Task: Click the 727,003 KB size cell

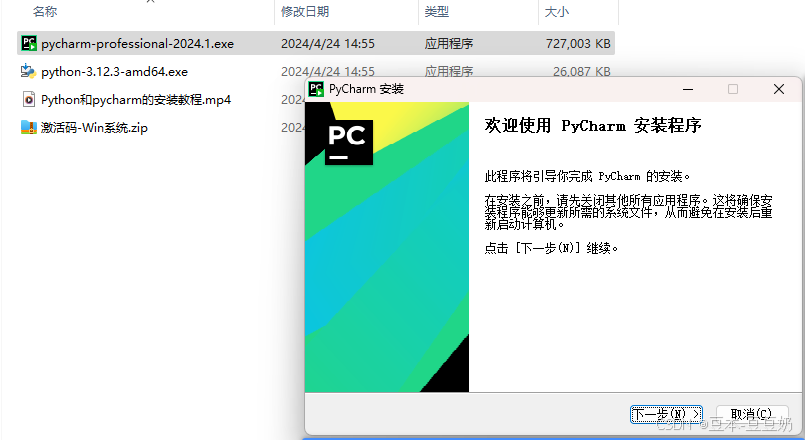Action: [x=578, y=44]
